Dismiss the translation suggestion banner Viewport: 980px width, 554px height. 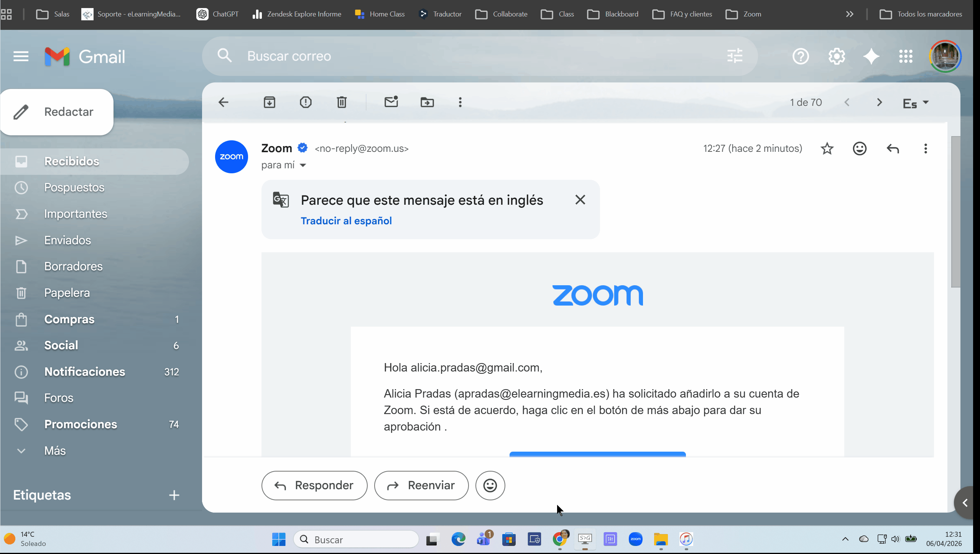580,199
